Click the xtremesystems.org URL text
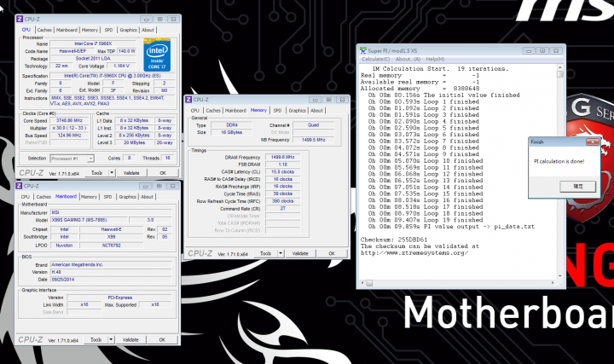This screenshot has height=364, width=614. click(x=414, y=253)
